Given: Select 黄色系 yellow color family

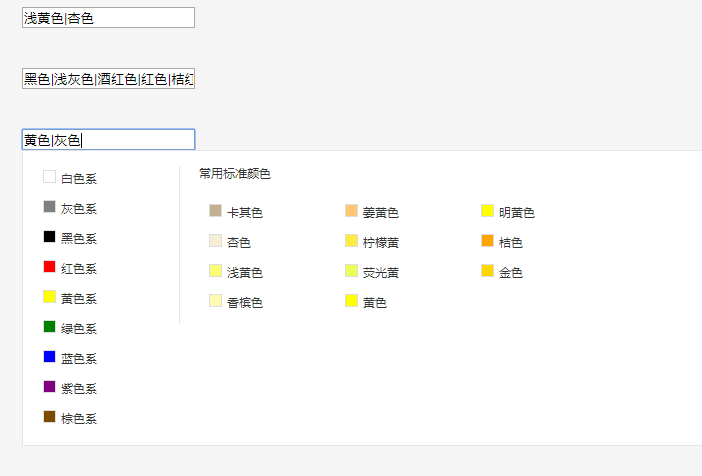Looking at the screenshot, I should [x=70, y=298].
